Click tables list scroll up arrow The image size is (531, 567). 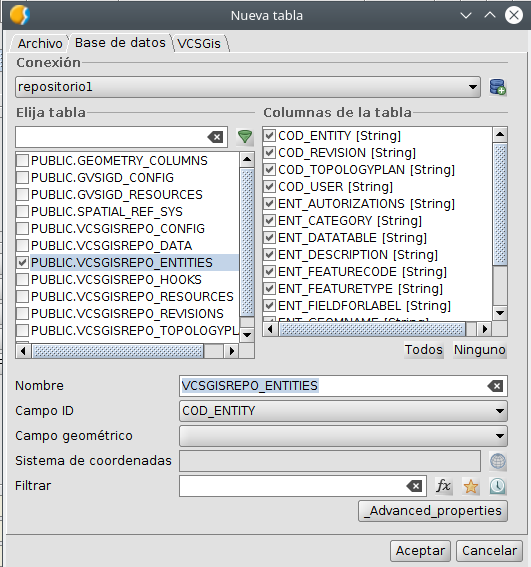247,159
